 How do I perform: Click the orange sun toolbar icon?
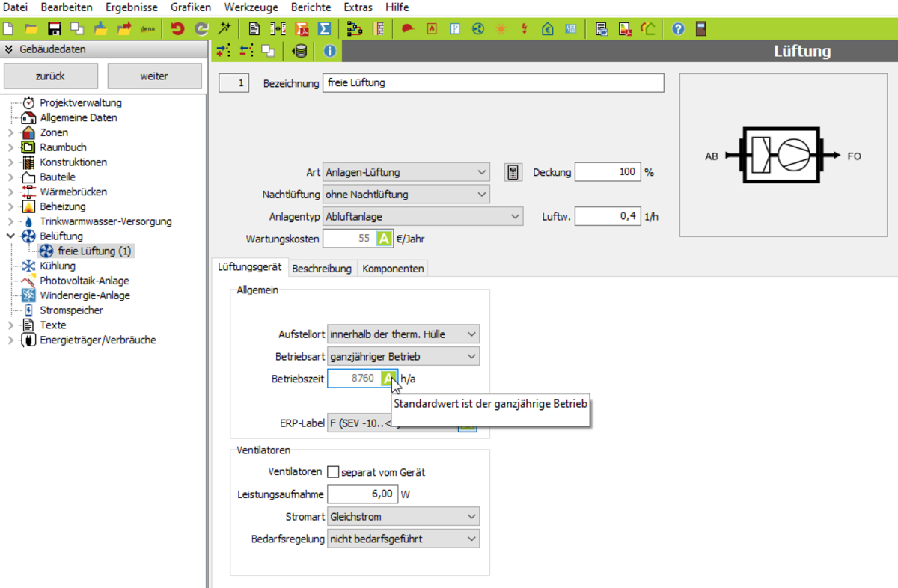point(501,29)
